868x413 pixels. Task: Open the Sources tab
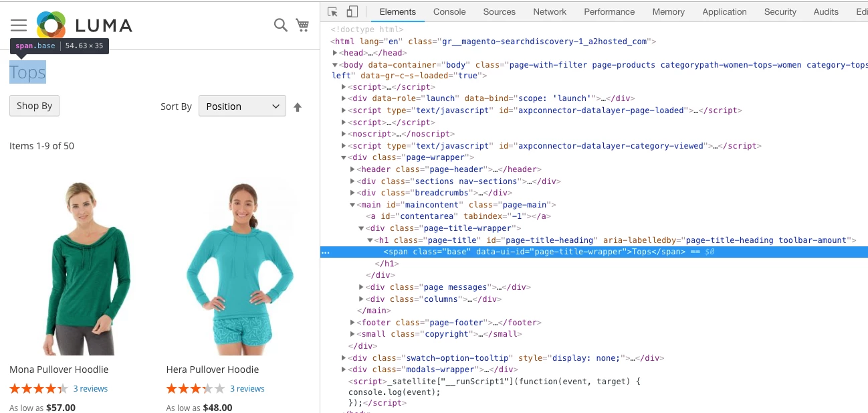click(500, 11)
